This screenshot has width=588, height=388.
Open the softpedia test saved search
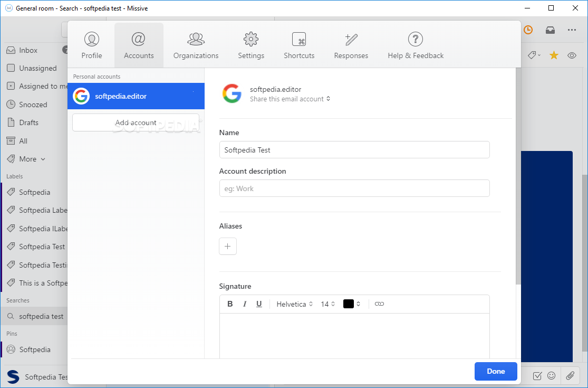pos(34,316)
